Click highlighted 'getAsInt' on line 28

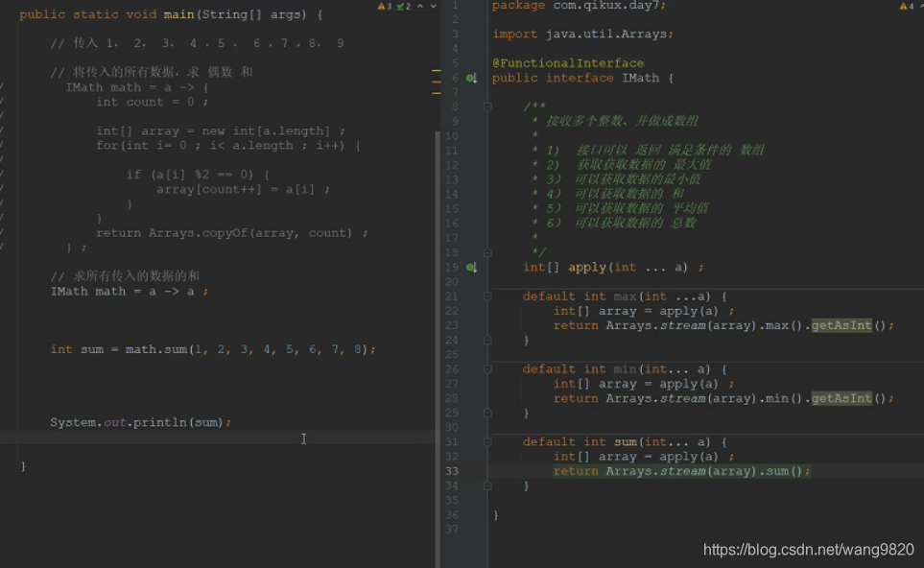tap(841, 398)
